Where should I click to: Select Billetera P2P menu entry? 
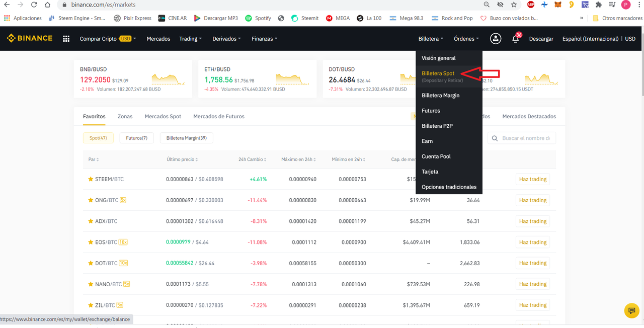[449, 126]
